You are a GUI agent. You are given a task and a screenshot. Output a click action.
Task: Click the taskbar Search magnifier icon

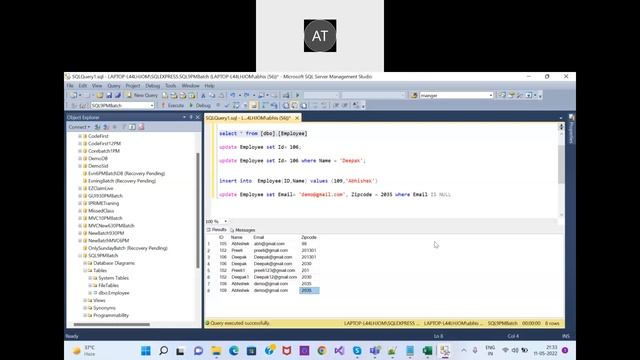click(x=163, y=351)
